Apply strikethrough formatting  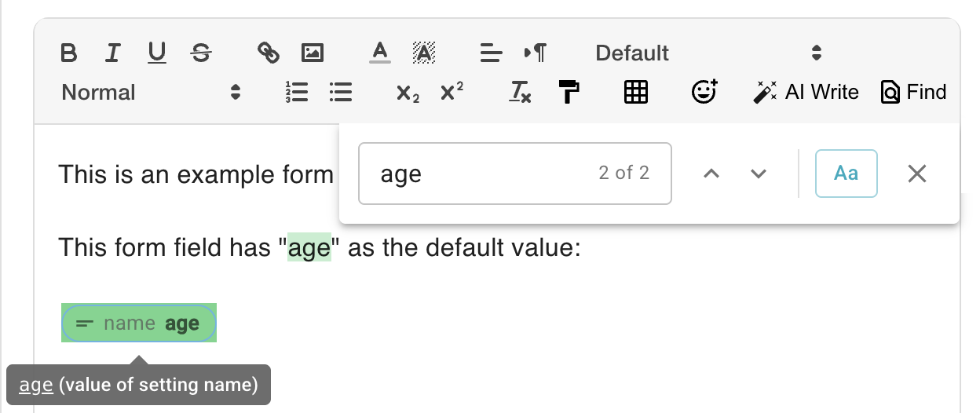tap(201, 53)
